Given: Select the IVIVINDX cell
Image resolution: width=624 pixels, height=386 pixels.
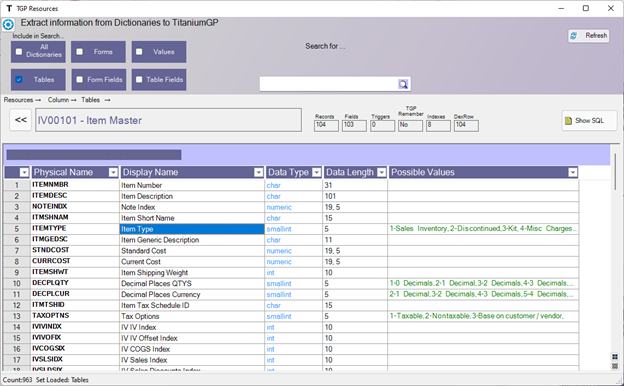Looking at the screenshot, I should tap(74, 327).
